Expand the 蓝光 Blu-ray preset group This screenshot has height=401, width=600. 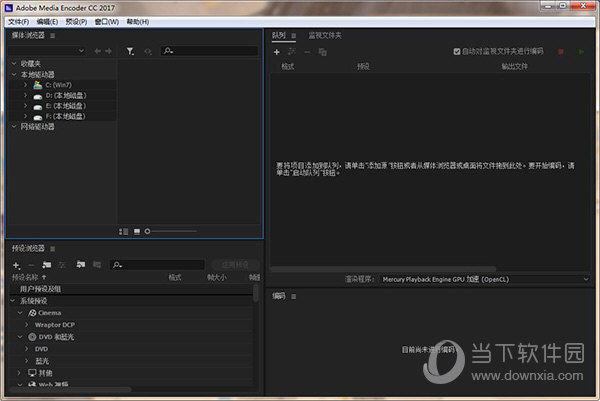click(26, 360)
